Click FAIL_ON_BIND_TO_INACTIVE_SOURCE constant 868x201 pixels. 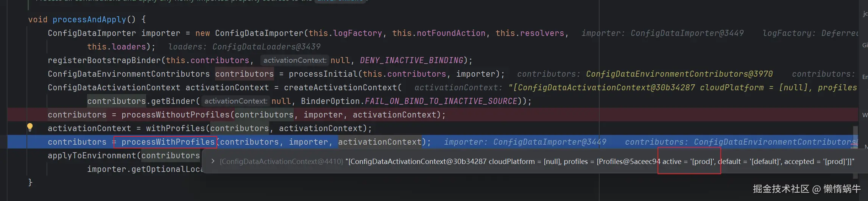pyautogui.click(x=441, y=101)
